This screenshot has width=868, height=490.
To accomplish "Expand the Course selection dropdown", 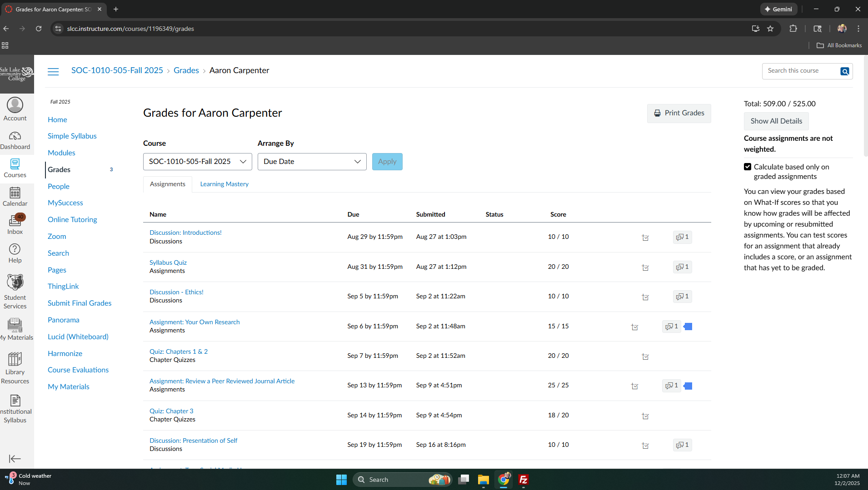I will point(198,162).
